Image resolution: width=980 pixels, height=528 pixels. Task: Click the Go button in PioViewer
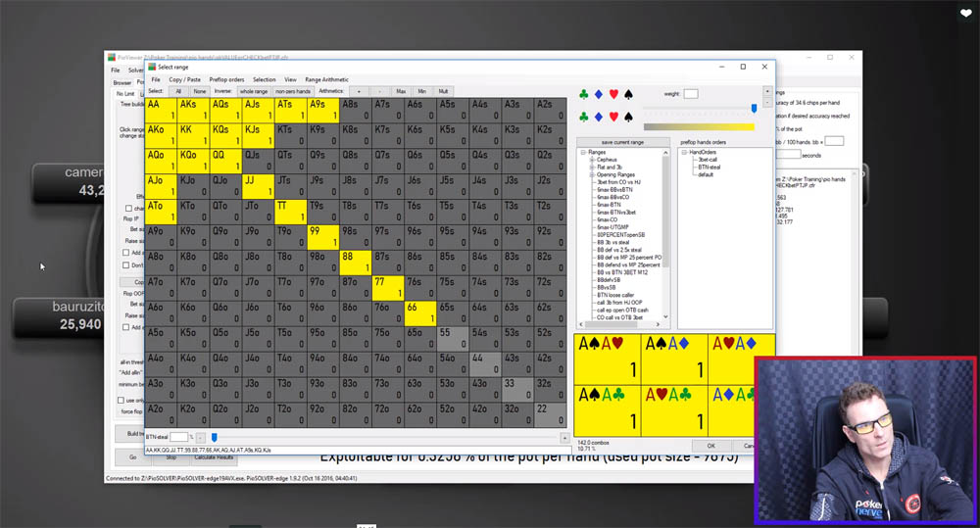pos(132,456)
